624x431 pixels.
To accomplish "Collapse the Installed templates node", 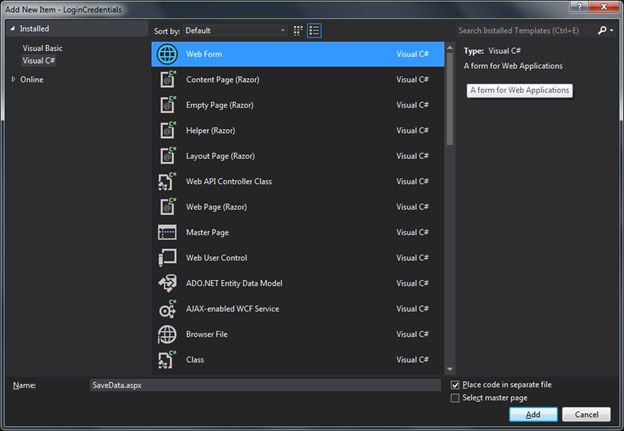I will (x=13, y=29).
